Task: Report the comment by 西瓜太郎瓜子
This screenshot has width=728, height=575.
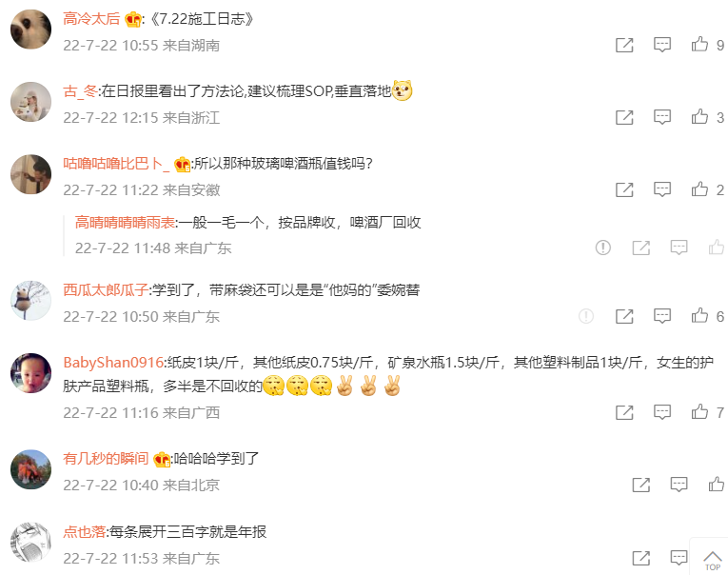Action: [586, 316]
